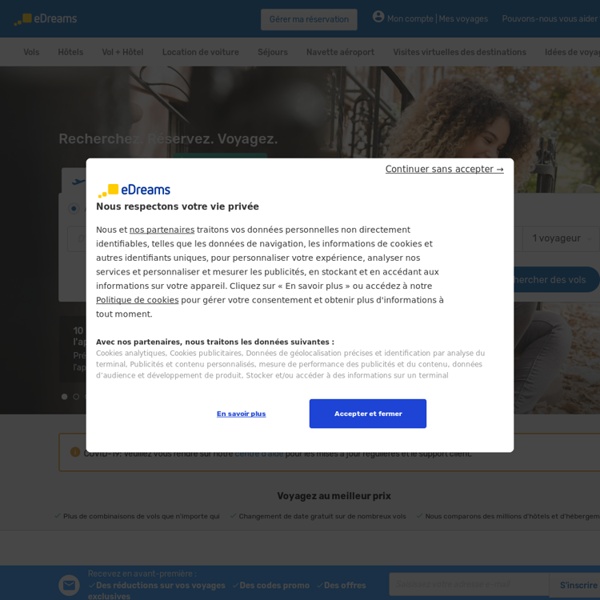Click Continuer sans accepter link
This screenshot has height=600, width=600.
click(x=444, y=169)
